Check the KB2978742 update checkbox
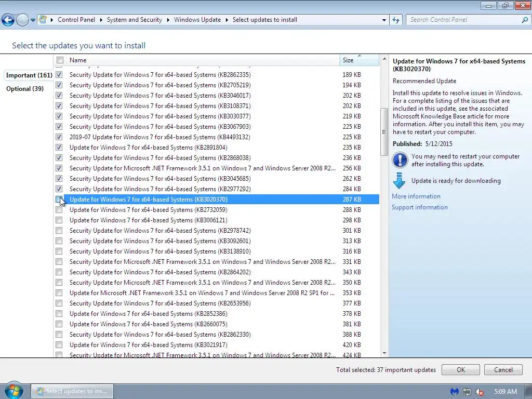The height and width of the screenshot is (399, 532). tap(59, 231)
